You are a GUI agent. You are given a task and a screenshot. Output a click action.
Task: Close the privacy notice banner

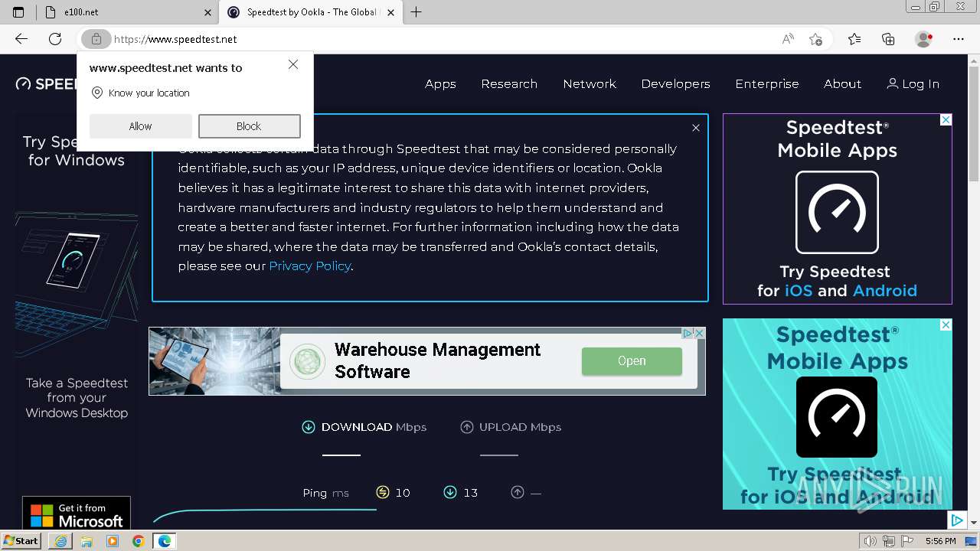(x=695, y=128)
